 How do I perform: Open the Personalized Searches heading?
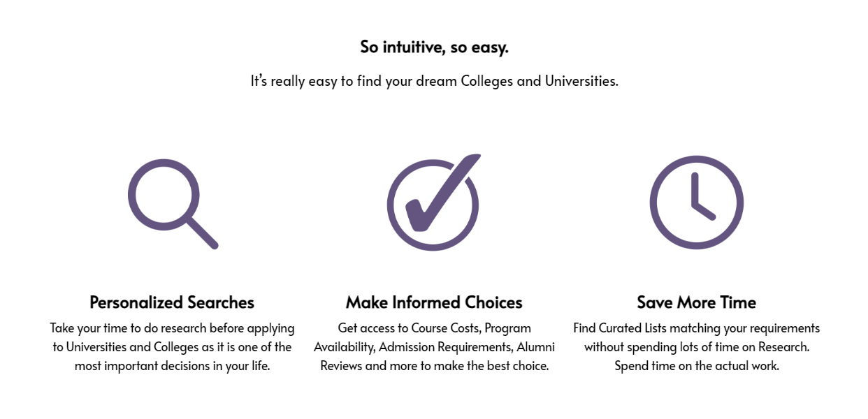(x=172, y=302)
